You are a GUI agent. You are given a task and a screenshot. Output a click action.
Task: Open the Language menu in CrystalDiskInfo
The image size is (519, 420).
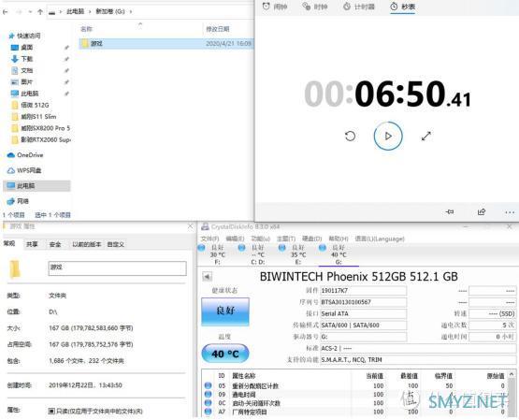click(x=380, y=239)
